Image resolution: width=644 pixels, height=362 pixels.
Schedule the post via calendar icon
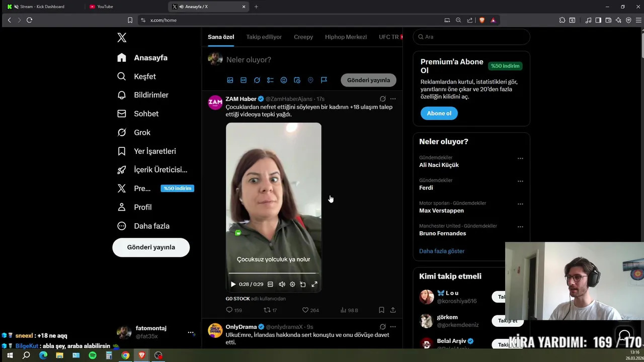[x=297, y=80]
